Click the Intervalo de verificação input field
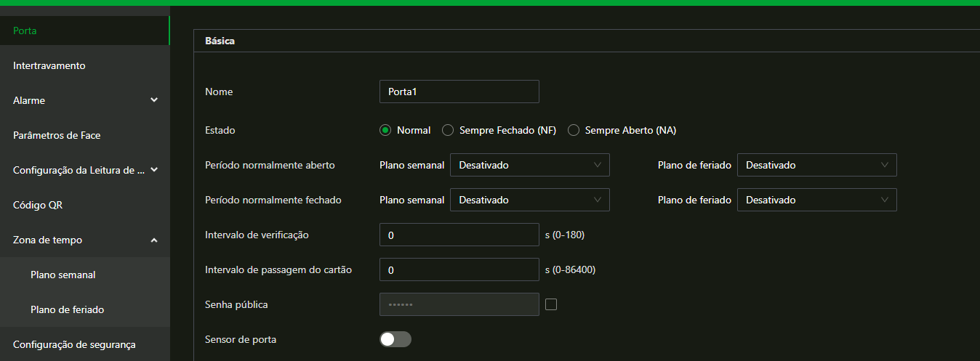 459,235
